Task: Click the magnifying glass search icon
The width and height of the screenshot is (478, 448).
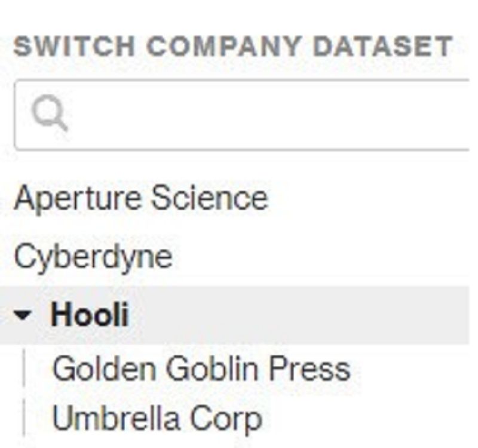Action: 49,113
